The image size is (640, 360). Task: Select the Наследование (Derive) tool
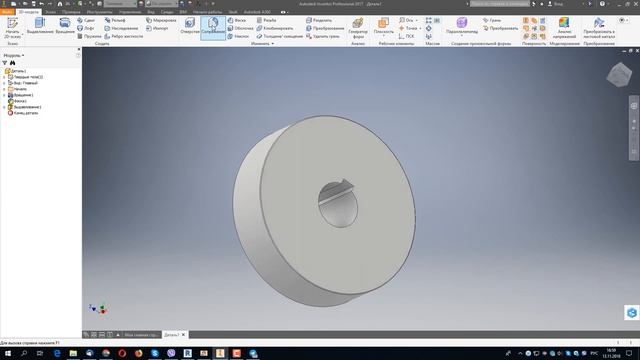(121, 28)
